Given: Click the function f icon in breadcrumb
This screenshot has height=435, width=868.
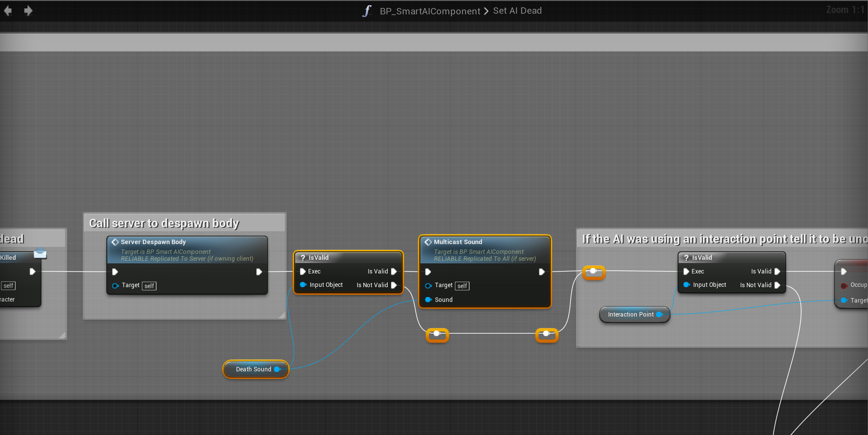Looking at the screenshot, I should (367, 11).
